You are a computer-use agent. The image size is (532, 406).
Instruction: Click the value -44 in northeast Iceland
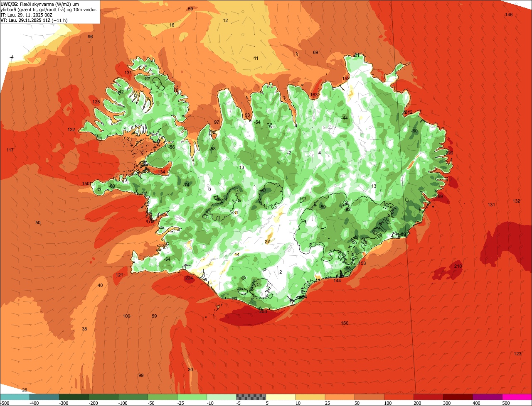tap(344, 118)
